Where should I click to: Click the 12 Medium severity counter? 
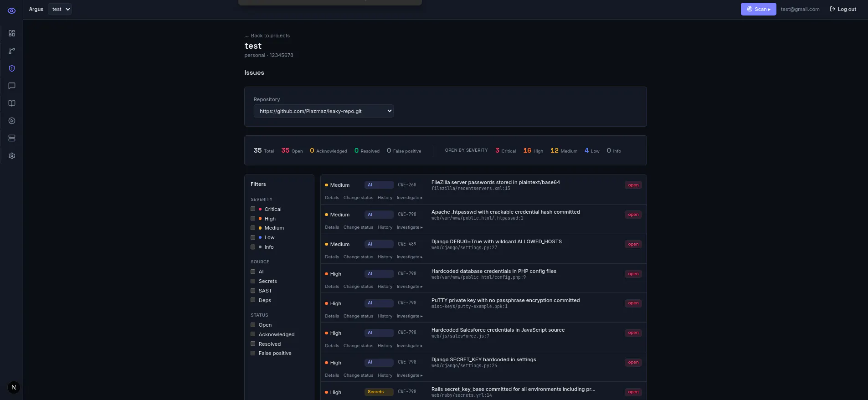pyautogui.click(x=564, y=150)
